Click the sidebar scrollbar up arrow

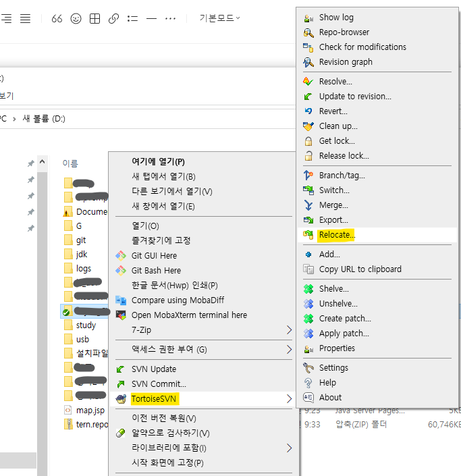point(42,161)
